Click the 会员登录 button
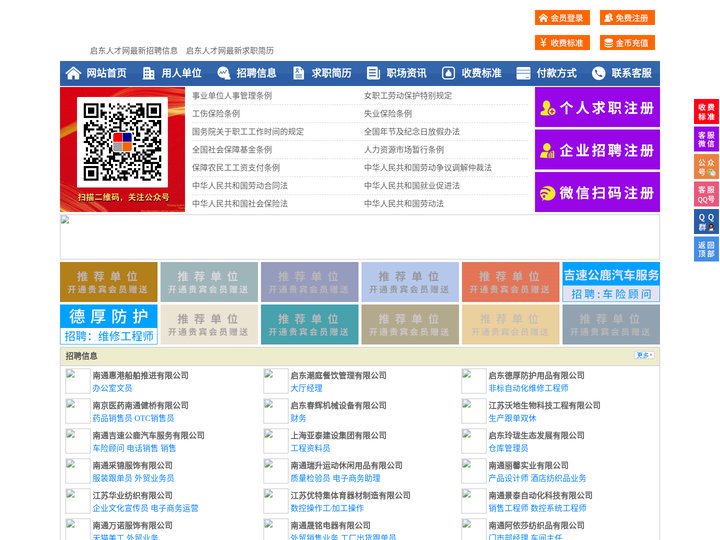 coord(562,18)
